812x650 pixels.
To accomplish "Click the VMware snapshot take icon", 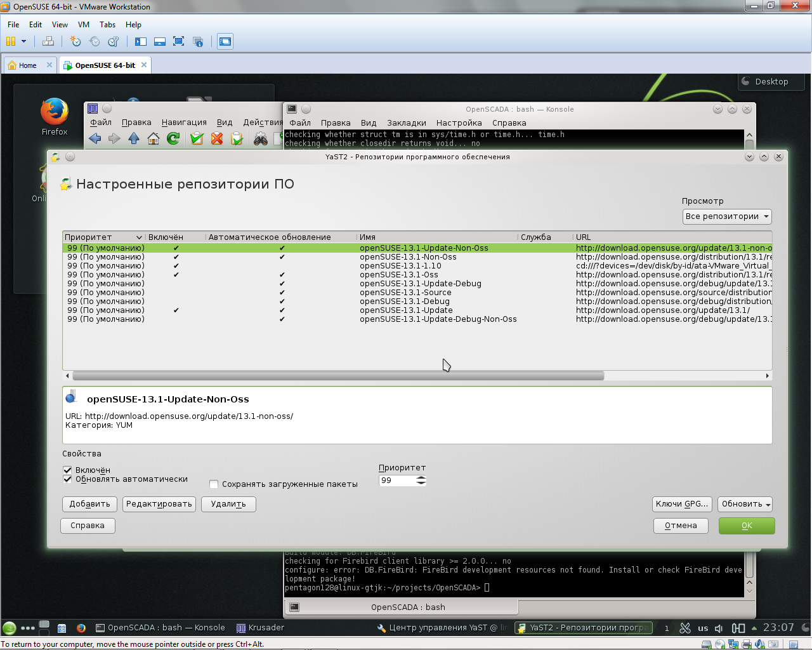I will pyautogui.click(x=75, y=42).
